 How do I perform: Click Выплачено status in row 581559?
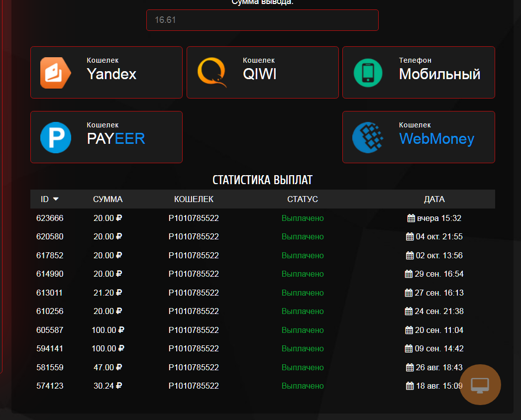(x=303, y=367)
